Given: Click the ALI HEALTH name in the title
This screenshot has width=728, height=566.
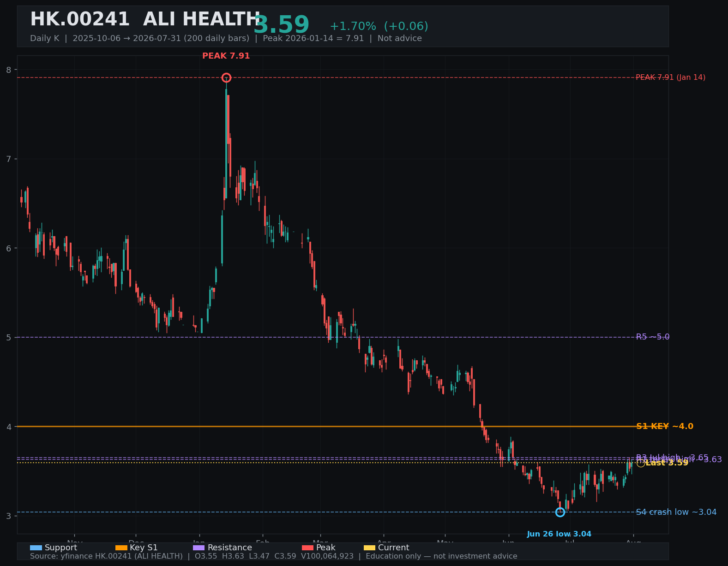Looking at the screenshot, I should click(x=202, y=20).
